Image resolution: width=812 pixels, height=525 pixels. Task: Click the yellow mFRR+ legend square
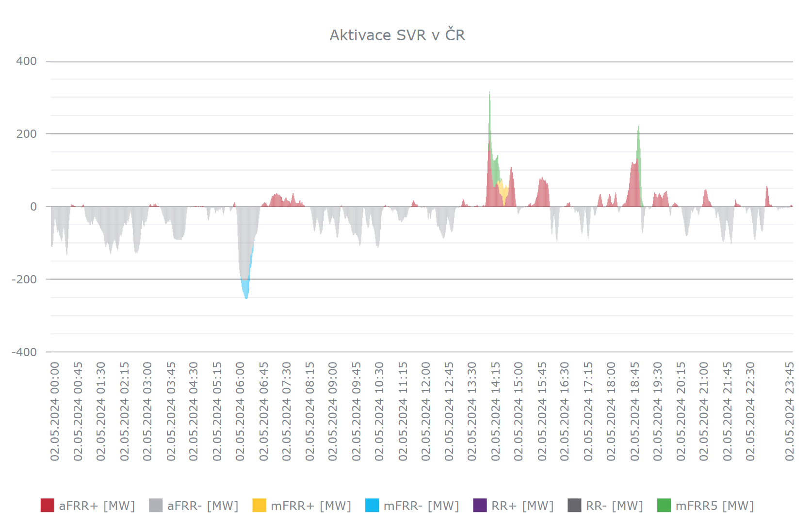[x=259, y=506]
